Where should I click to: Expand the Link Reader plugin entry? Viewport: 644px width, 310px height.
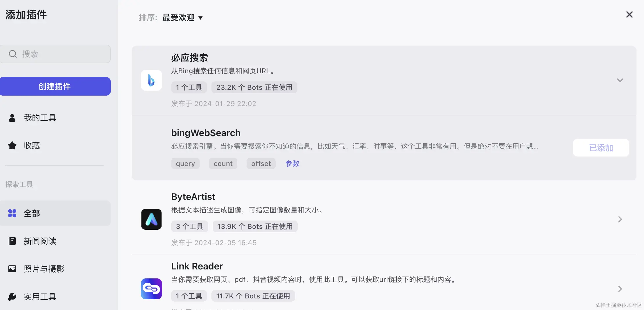[620, 289]
